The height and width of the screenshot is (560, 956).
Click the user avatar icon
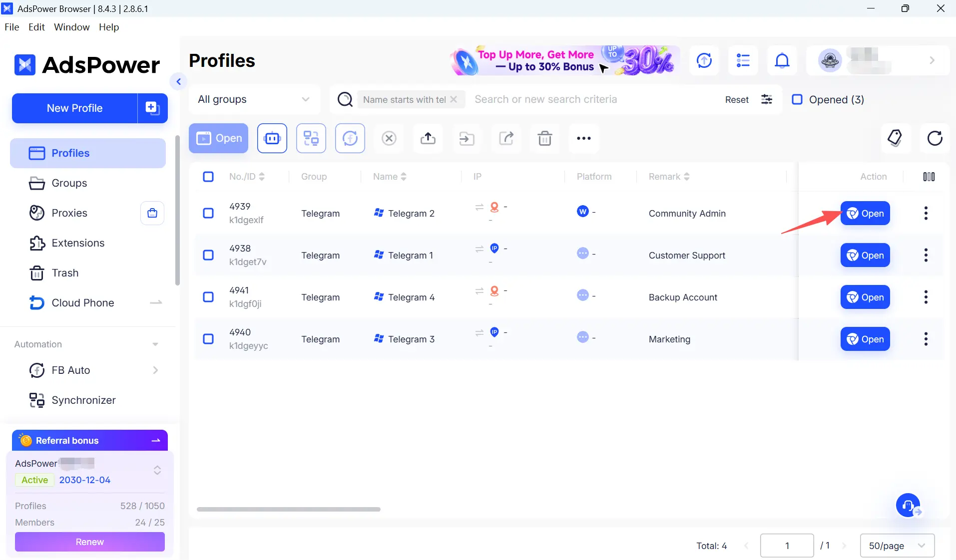click(830, 60)
